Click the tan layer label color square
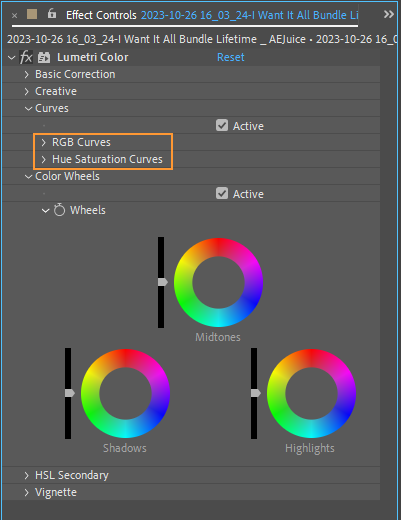 tap(32, 14)
